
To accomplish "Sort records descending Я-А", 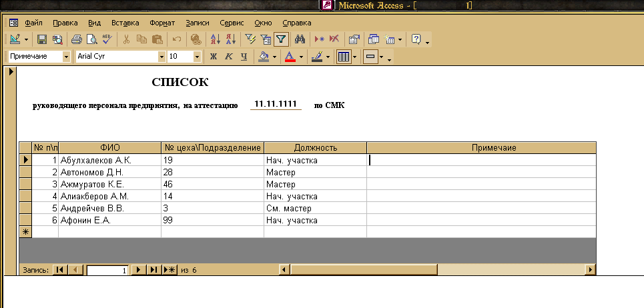I will (x=231, y=39).
